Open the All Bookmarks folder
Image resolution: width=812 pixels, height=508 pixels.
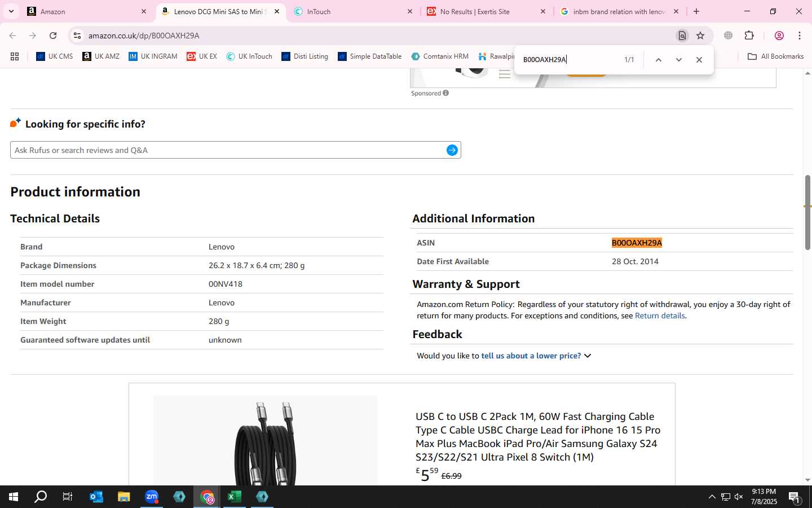tap(775, 56)
